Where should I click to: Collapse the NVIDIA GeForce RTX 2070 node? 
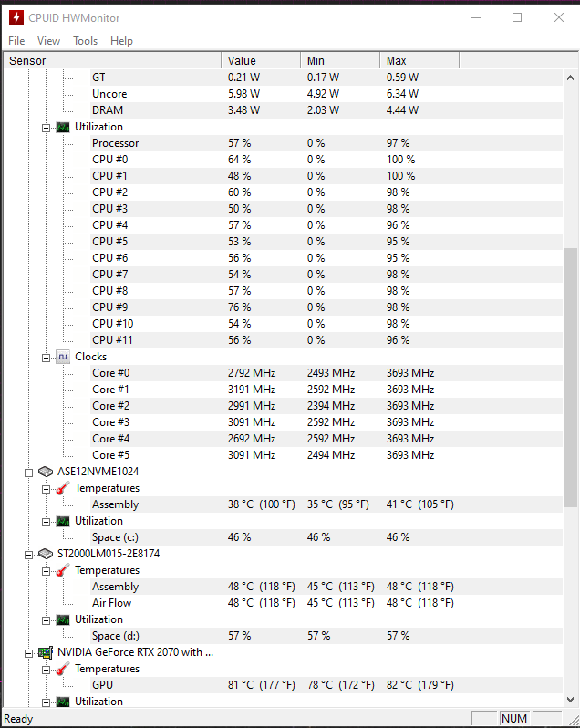point(29,653)
